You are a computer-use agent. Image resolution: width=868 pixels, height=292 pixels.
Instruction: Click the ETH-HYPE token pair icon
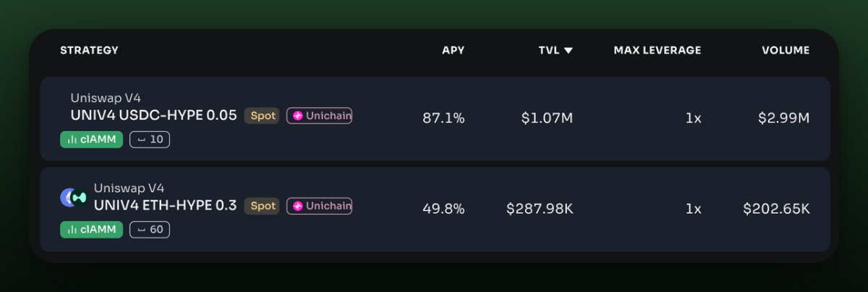73,196
